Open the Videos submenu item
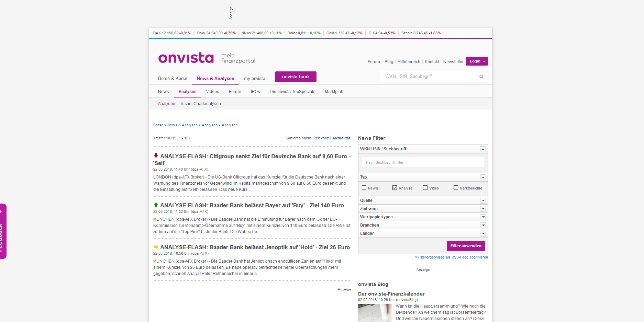 (x=212, y=92)
